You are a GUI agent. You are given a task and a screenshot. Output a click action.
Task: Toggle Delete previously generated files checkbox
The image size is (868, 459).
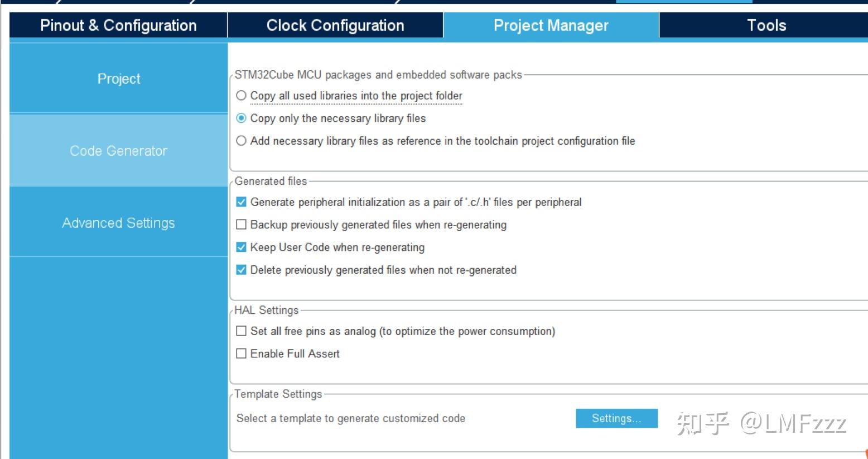(x=242, y=270)
